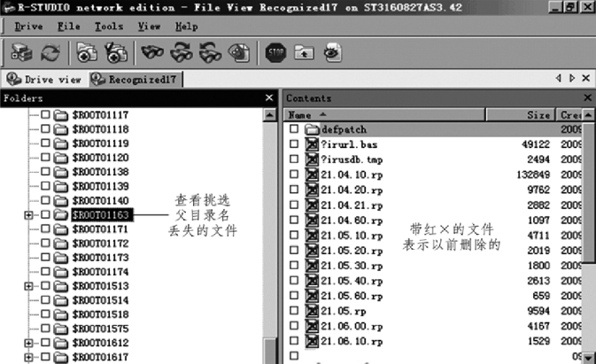Screen dimensions: 596x364
Task: Click size value 49122
Action: (536, 144)
